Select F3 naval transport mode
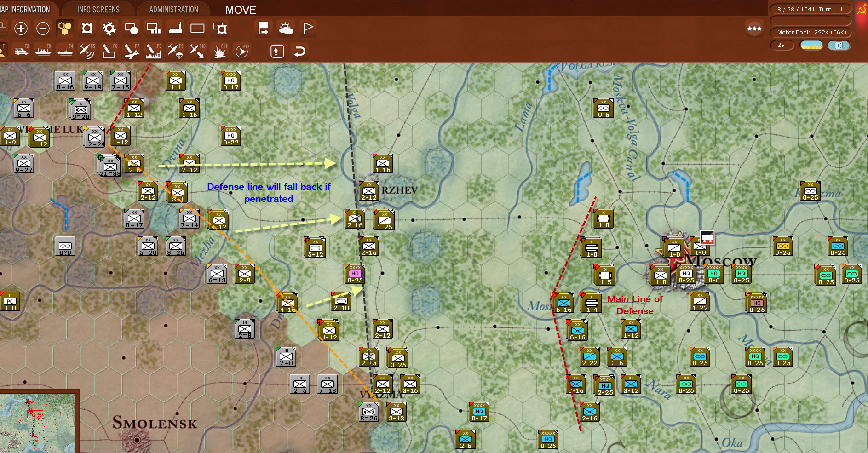The width and height of the screenshot is (868, 453). click(x=43, y=51)
